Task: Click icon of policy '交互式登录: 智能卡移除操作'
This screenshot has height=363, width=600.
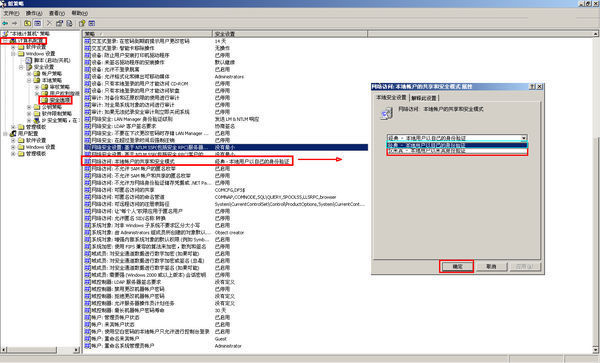Action: click(x=87, y=48)
